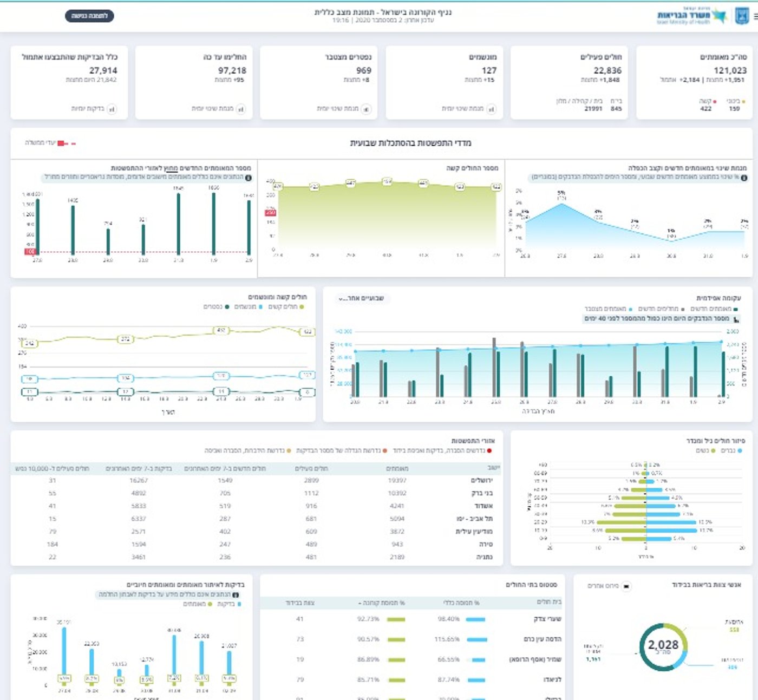
Task: Click the yellow-dot legend item in spread areas
Action: click(247, 450)
